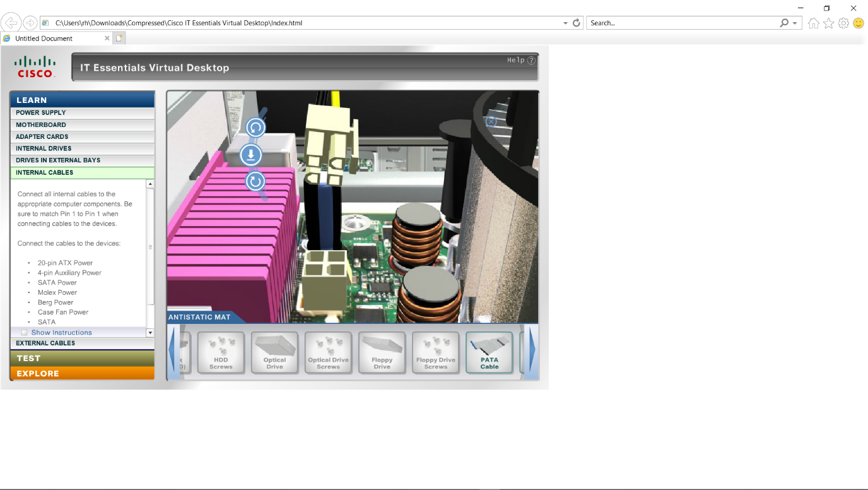
Task: Rotate connector counterclockwise with top arrow
Action: 255,128
